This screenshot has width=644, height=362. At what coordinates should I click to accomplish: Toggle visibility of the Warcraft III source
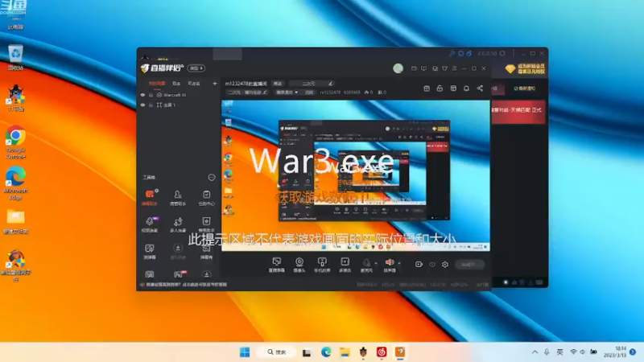(143, 95)
